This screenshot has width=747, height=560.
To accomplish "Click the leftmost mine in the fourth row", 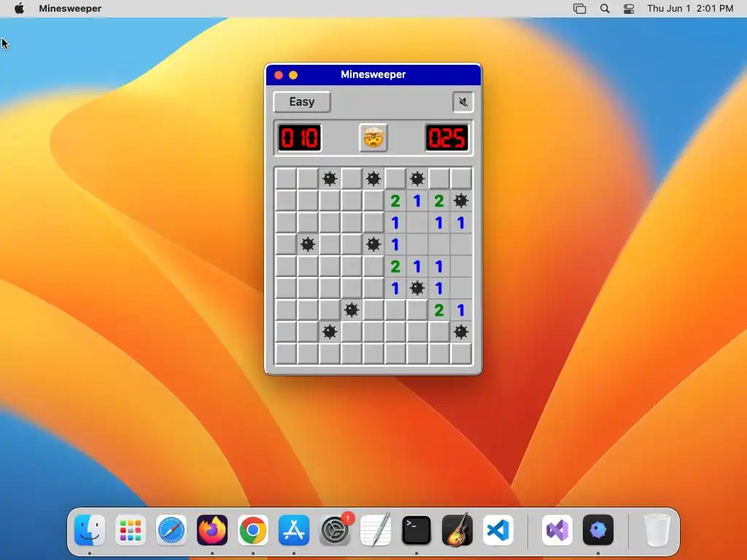I will point(308,245).
